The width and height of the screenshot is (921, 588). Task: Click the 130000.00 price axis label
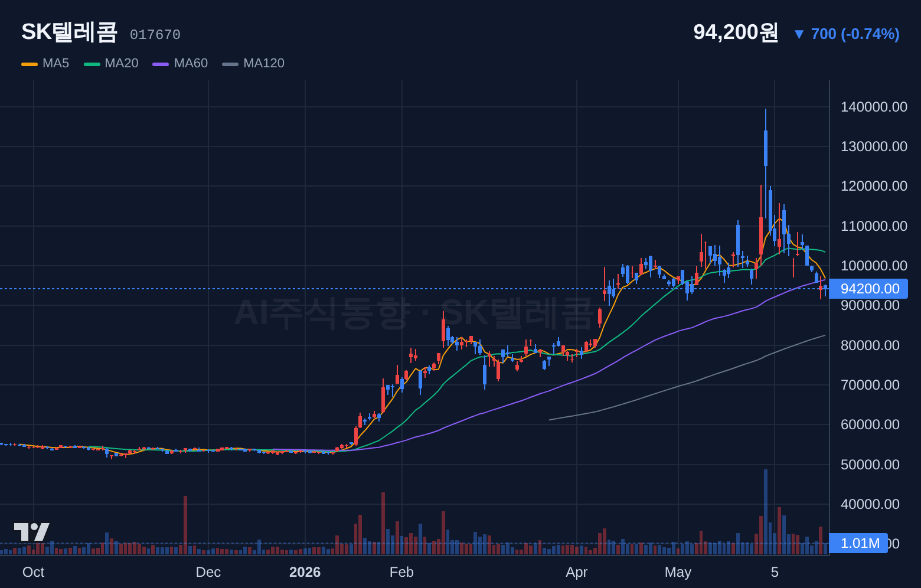pyautogui.click(x=874, y=146)
